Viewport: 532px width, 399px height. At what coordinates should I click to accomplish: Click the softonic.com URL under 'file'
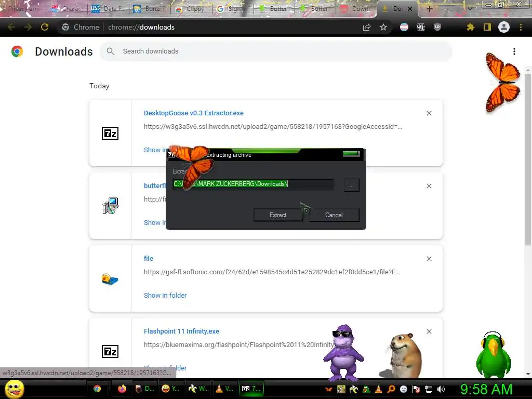pos(272,272)
